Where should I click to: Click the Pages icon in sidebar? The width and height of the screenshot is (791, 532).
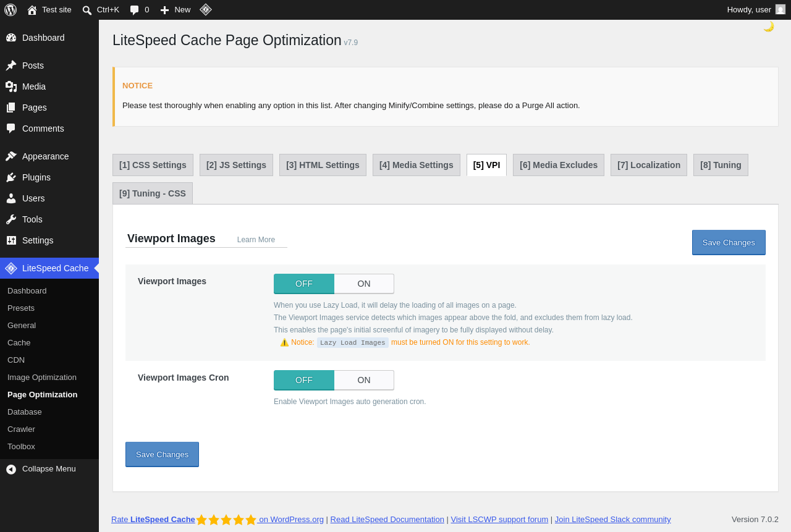11,108
